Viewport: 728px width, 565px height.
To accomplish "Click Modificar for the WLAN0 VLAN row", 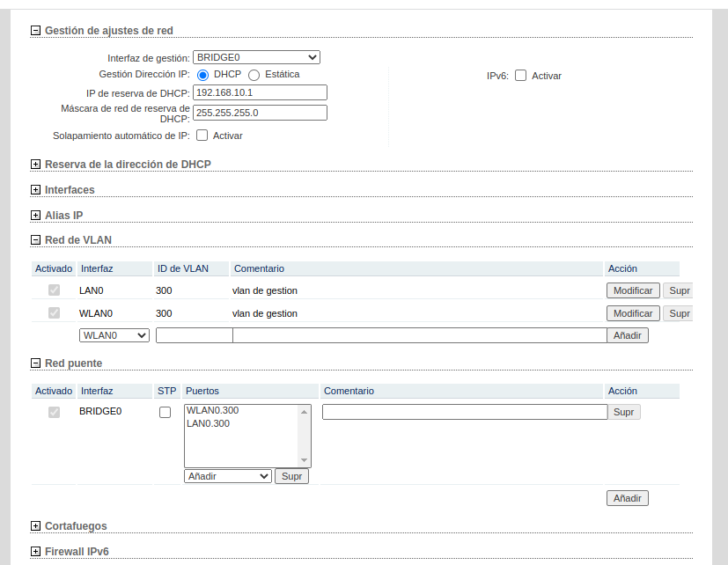I will 633,313.
